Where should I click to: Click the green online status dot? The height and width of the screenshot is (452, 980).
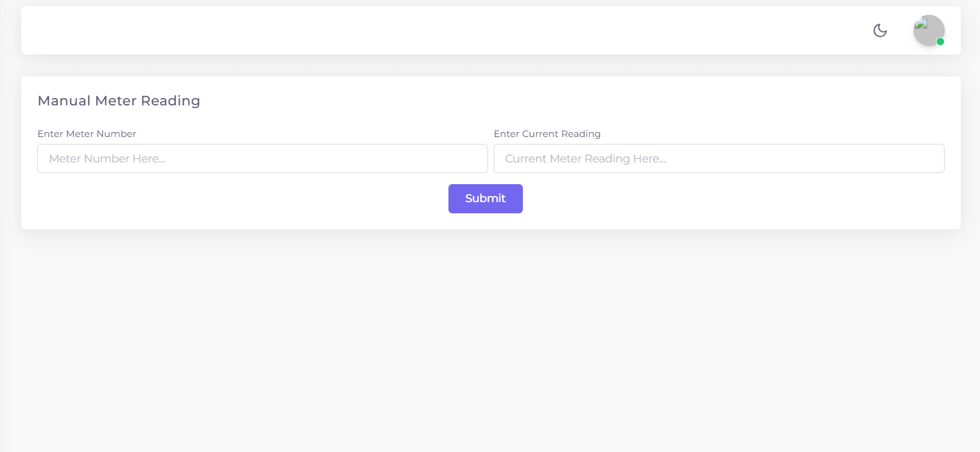(940, 42)
